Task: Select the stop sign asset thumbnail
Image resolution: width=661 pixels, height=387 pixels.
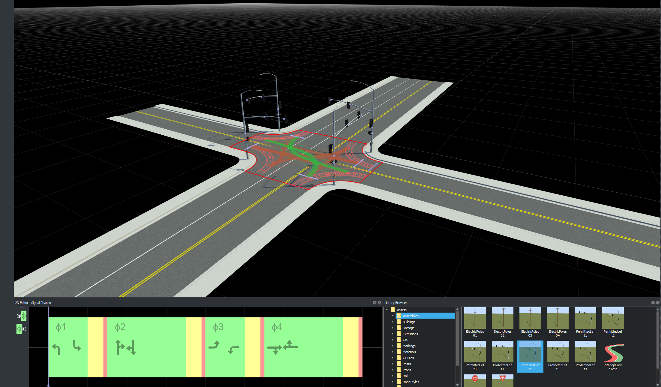Action: tap(475, 380)
